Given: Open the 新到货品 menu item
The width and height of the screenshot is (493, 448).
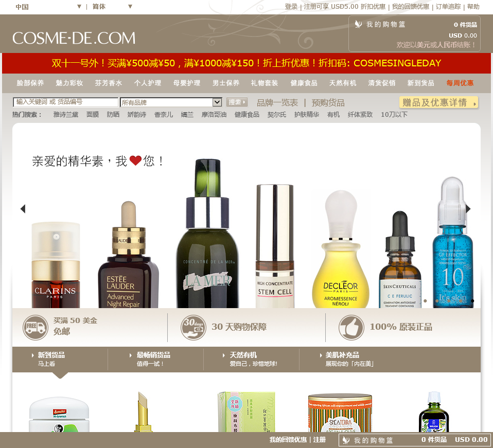Looking at the screenshot, I should tap(420, 83).
